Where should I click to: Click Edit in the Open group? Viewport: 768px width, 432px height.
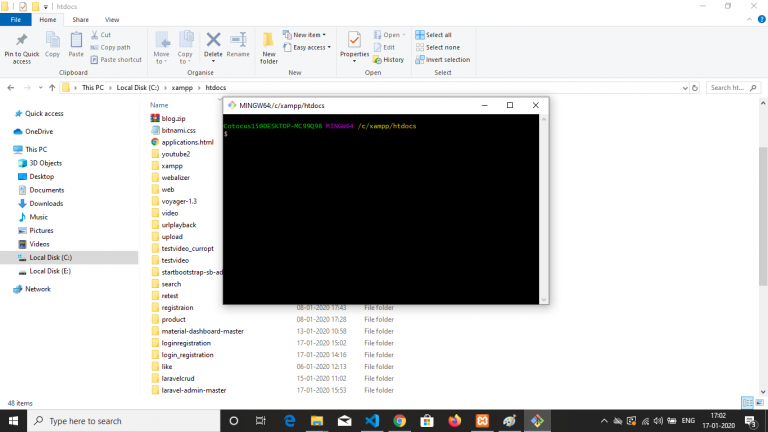[x=384, y=48]
